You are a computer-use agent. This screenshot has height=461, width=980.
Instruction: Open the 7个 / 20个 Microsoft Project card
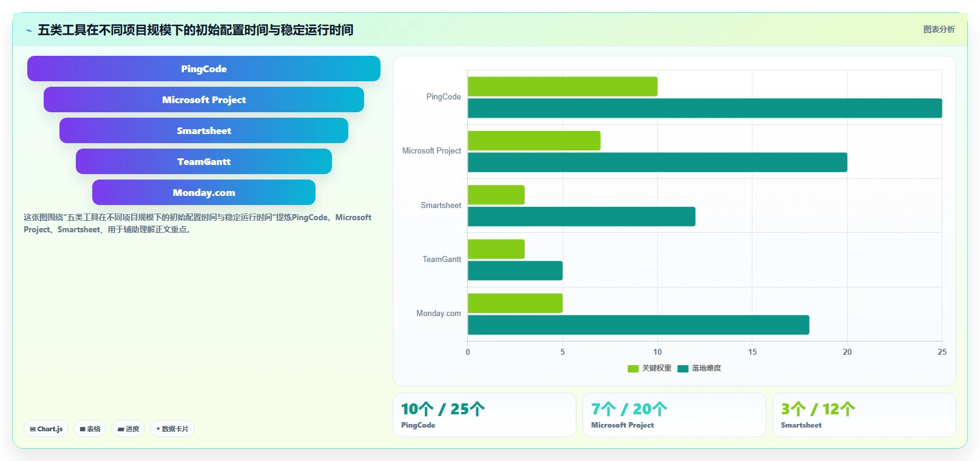coord(674,415)
